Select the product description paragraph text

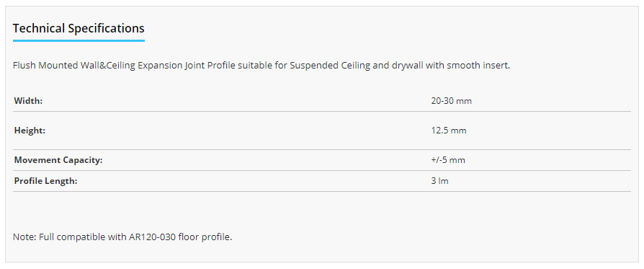point(261,66)
